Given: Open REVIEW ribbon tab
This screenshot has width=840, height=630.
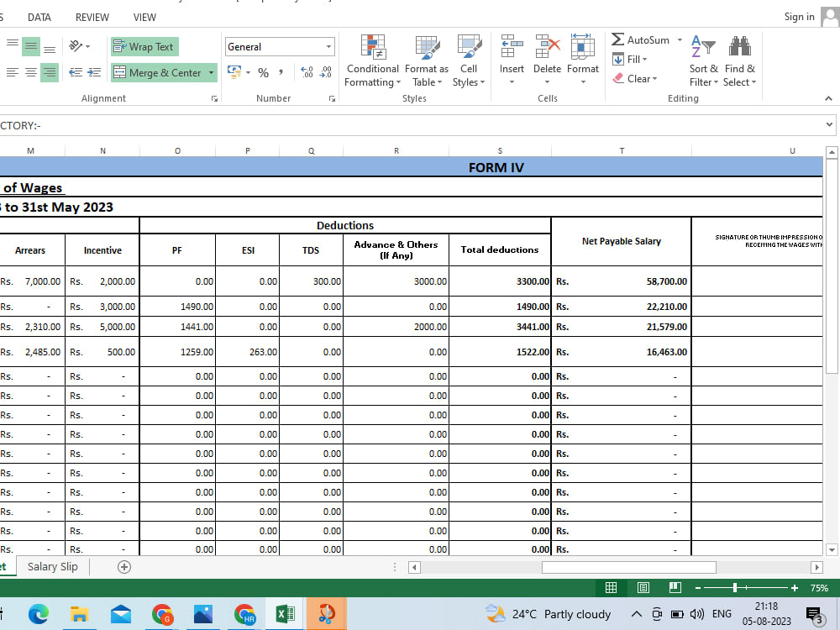Looking at the screenshot, I should tap(92, 17).
